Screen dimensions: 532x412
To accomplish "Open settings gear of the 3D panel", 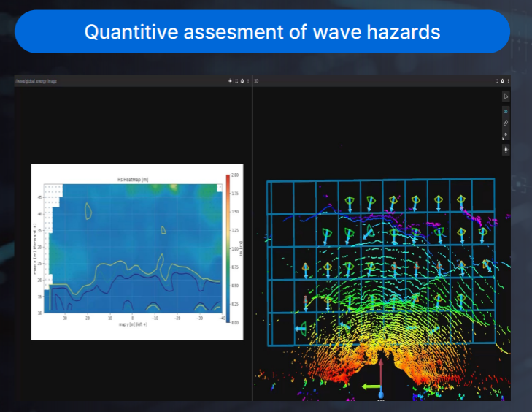I will pos(503,81).
